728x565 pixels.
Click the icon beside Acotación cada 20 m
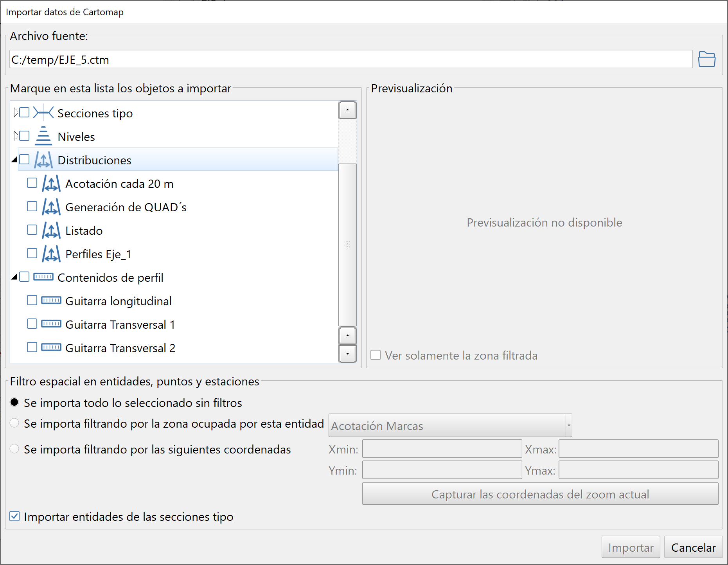(51, 184)
